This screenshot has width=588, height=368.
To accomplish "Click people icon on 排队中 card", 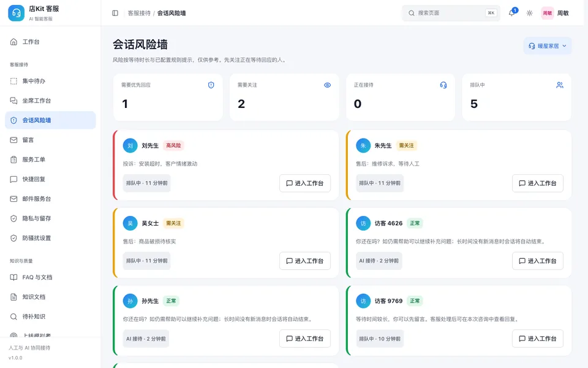I will coord(559,85).
